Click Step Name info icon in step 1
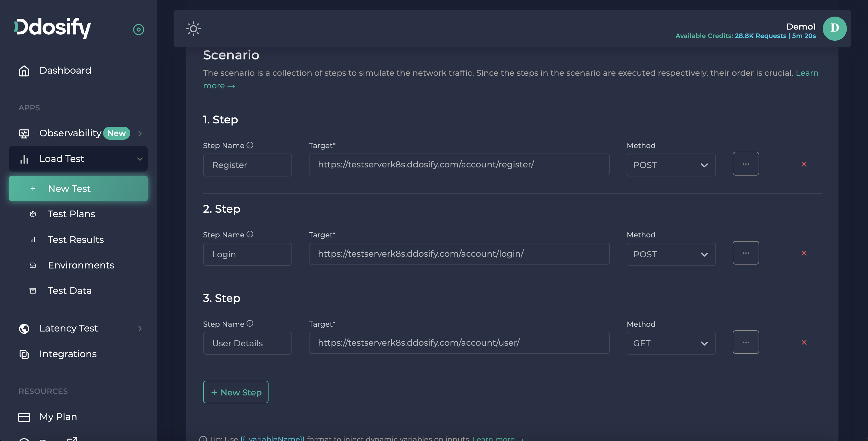Image resolution: width=868 pixels, height=441 pixels. (x=250, y=145)
